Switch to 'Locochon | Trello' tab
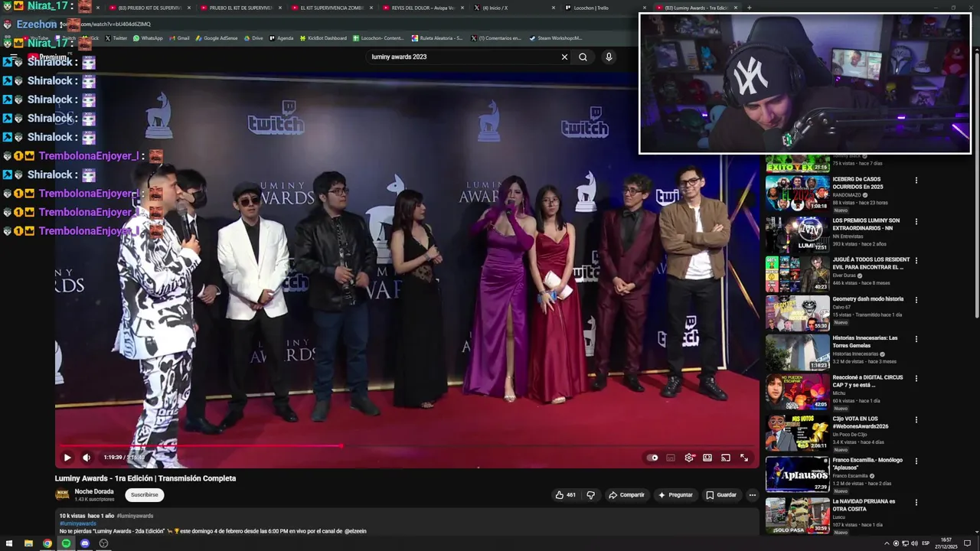Viewport: 980px width, 551px height. 605,8
